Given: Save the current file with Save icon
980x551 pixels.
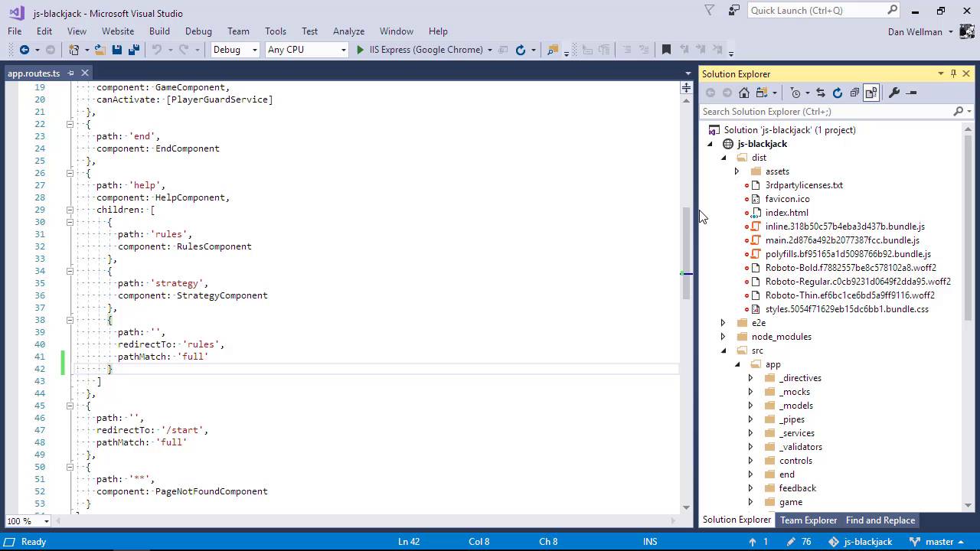Looking at the screenshot, I should pos(117,50).
